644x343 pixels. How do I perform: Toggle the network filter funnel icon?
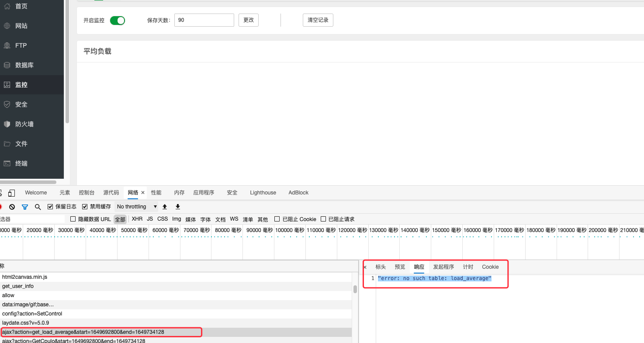click(25, 207)
